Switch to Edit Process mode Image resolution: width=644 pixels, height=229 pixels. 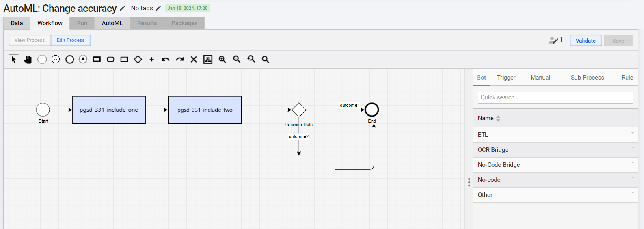(x=71, y=40)
